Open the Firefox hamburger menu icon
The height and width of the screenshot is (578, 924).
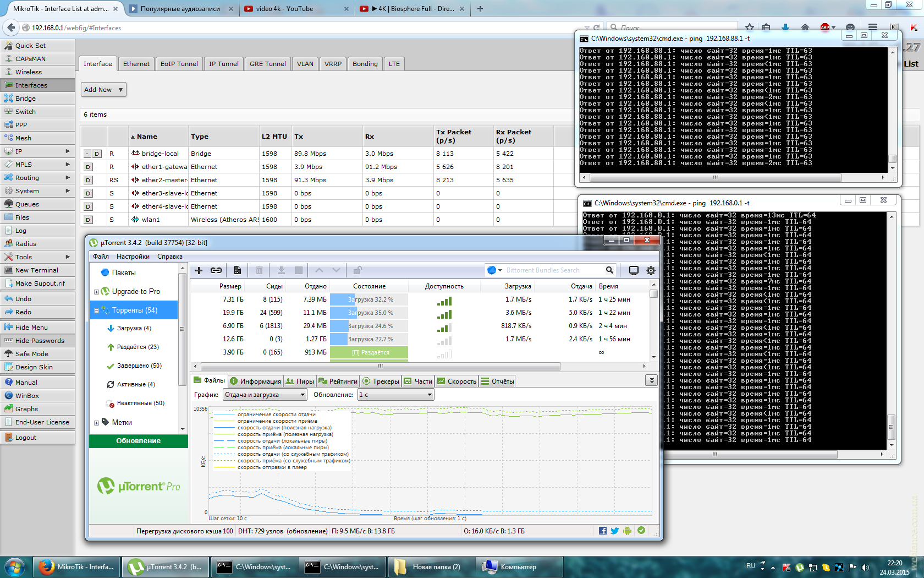[873, 27]
